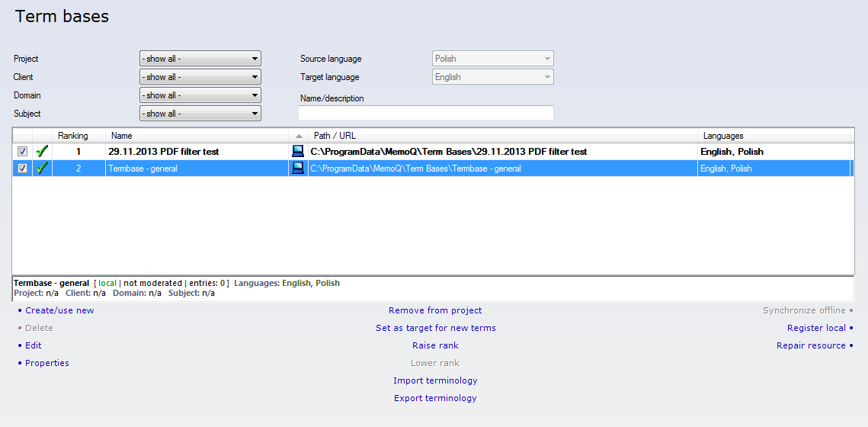The image size is (868, 427).
Task: Click the Languages column header
Action: tap(722, 136)
